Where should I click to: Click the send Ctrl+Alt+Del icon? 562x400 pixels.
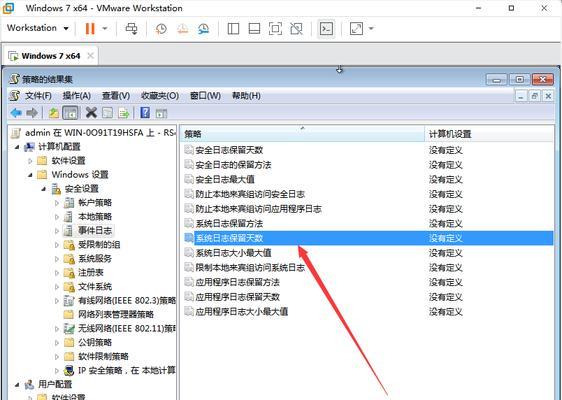131,28
